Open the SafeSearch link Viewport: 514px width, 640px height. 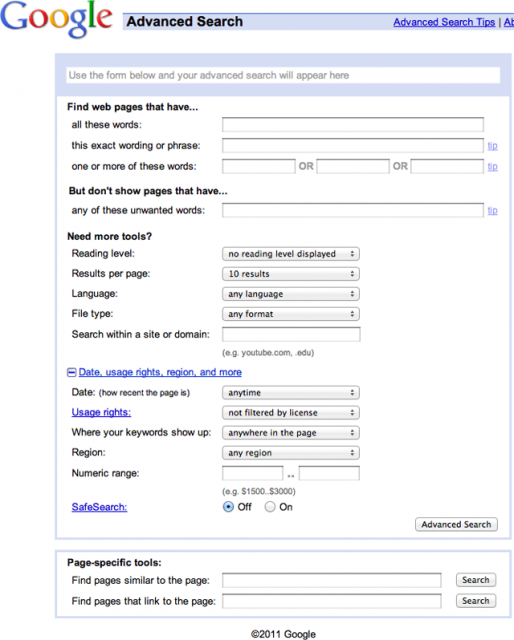[99, 507]
